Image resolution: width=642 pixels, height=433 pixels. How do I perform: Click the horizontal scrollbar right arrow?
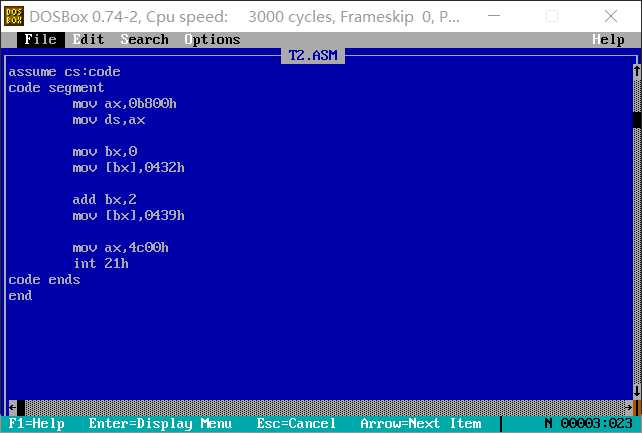(628, 407)
